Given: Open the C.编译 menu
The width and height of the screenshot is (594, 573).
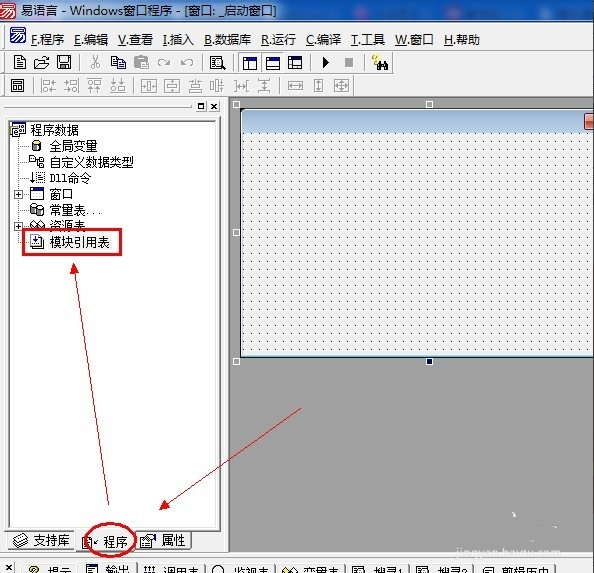Looking at the screenshot, I should click(324, 40).
